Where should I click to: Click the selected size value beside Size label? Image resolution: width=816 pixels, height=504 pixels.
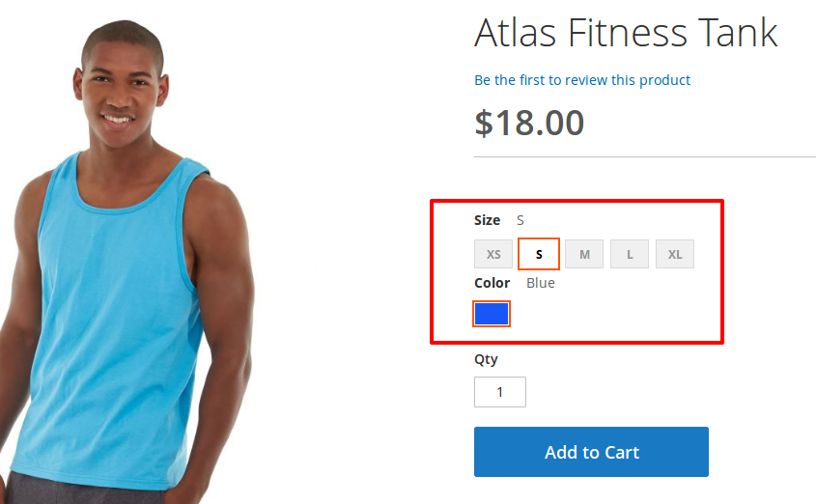521,220
